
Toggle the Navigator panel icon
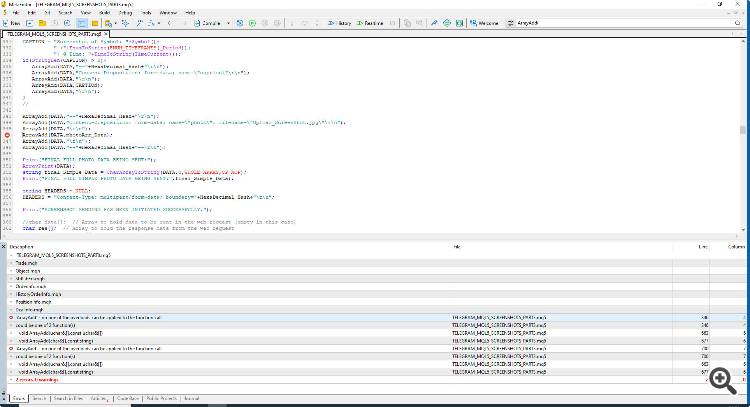click(82, 23)
